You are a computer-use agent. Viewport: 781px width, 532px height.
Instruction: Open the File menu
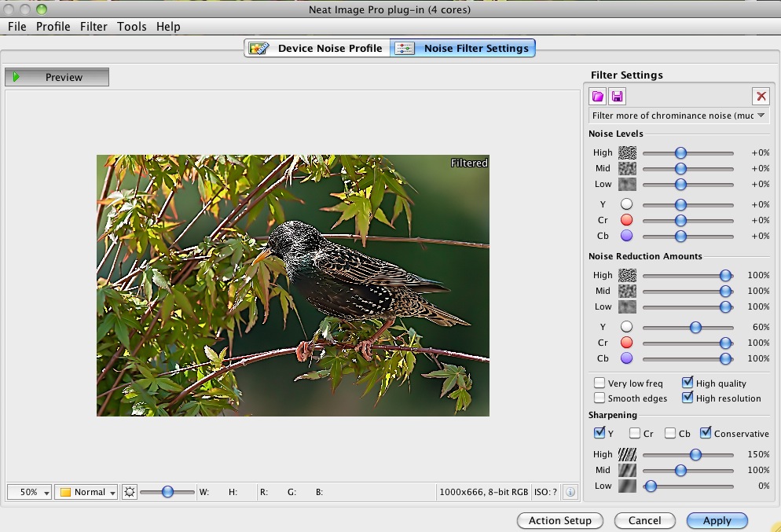17,27
